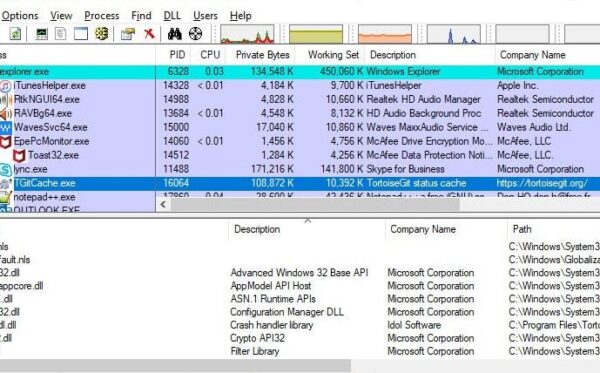Screen dimensions: 600x373
Task: Select AppModel API Host DLL row
Action: (300, 286)
